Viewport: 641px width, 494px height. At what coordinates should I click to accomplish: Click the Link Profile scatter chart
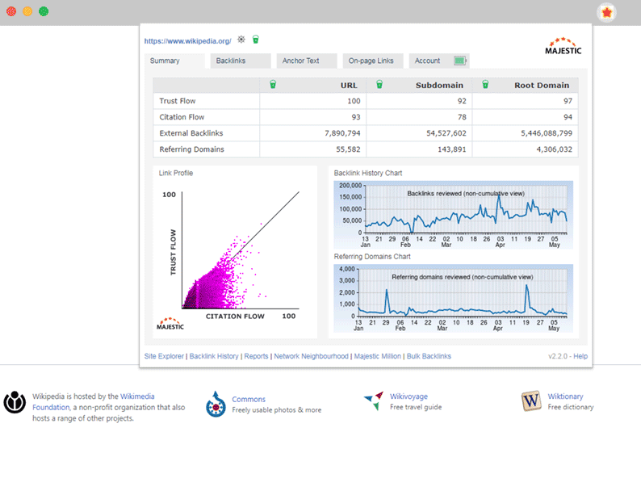(235, 255)
